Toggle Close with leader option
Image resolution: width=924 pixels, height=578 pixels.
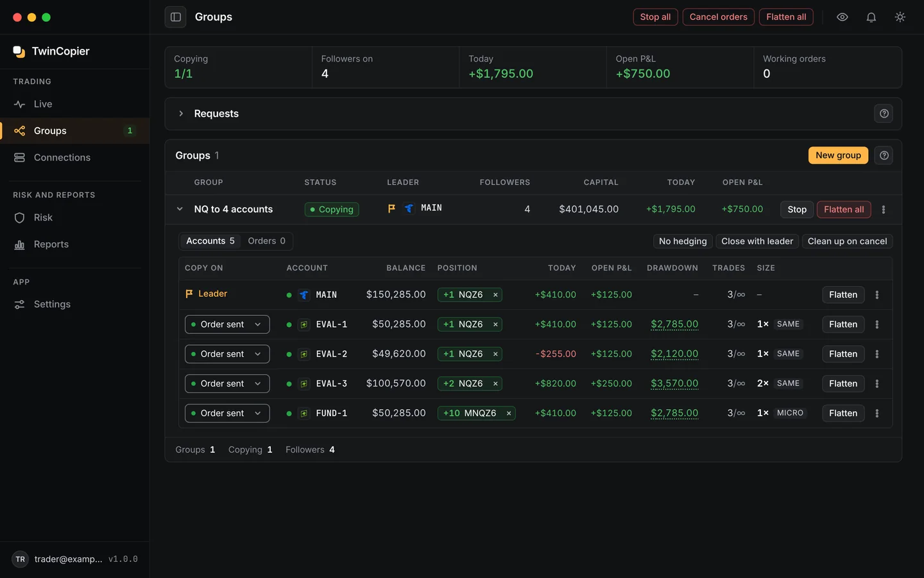click(x=757, y=241)
